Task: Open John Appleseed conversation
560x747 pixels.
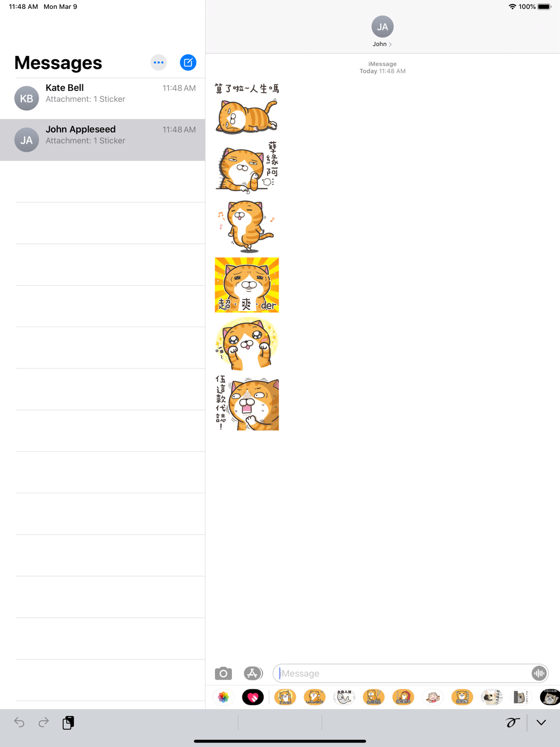Action: coord(102,140)
